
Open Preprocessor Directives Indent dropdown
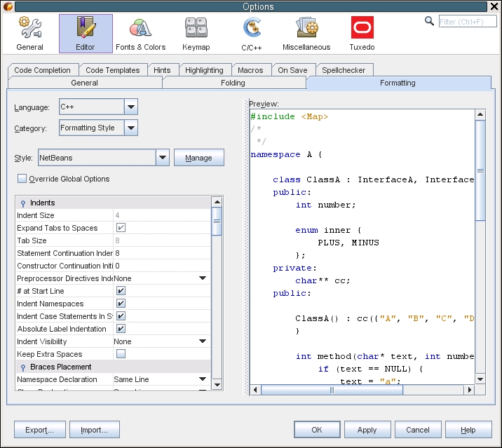162,278
